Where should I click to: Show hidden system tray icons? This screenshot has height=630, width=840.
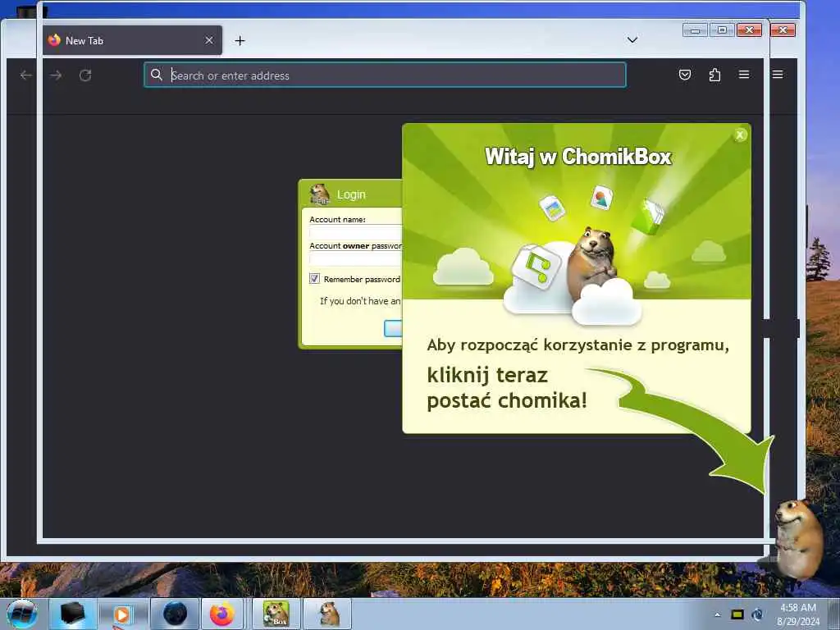[x=717, y=614]
